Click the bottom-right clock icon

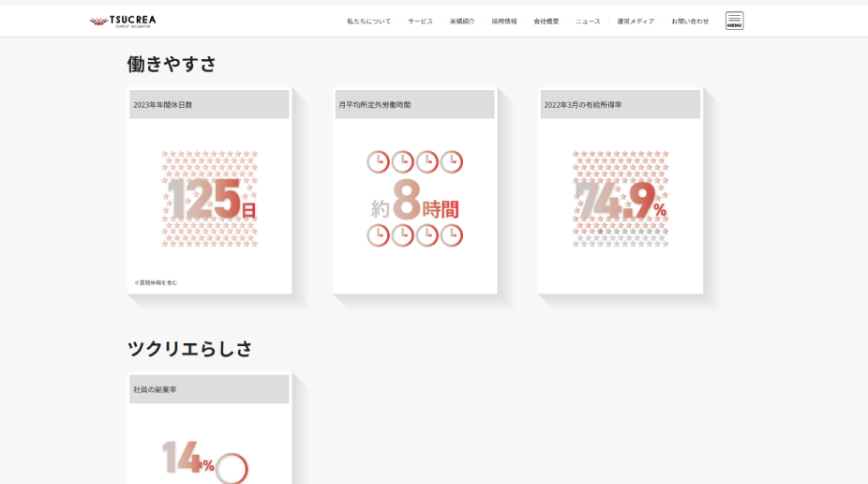click(452, 235)
